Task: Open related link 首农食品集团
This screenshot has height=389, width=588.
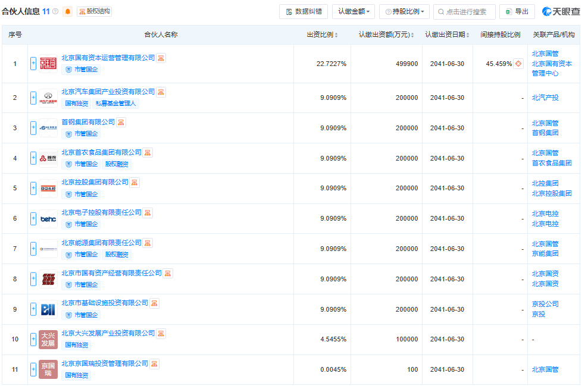Action: click(x=552, y=163)
